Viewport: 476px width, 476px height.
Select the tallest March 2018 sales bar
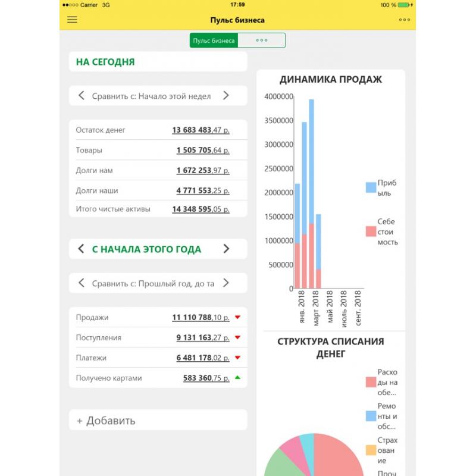point(311,194)
